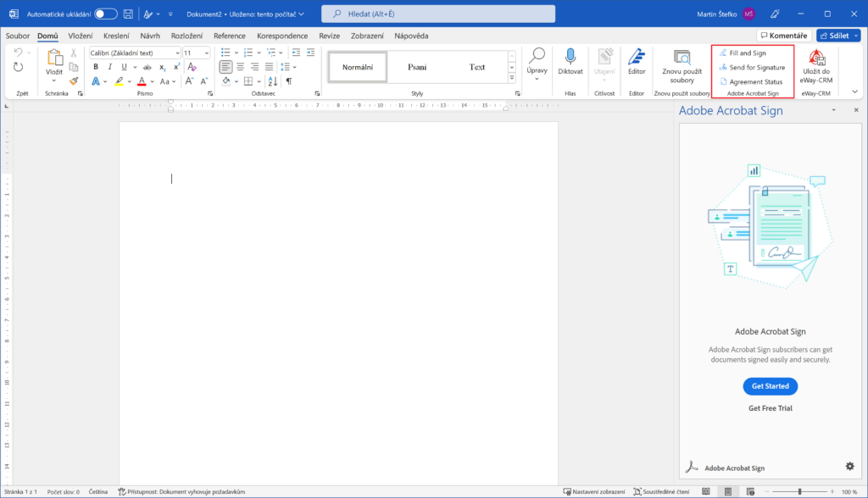
Task: Click the Text Effects blue A icon
Action: (x=96, y=81)
